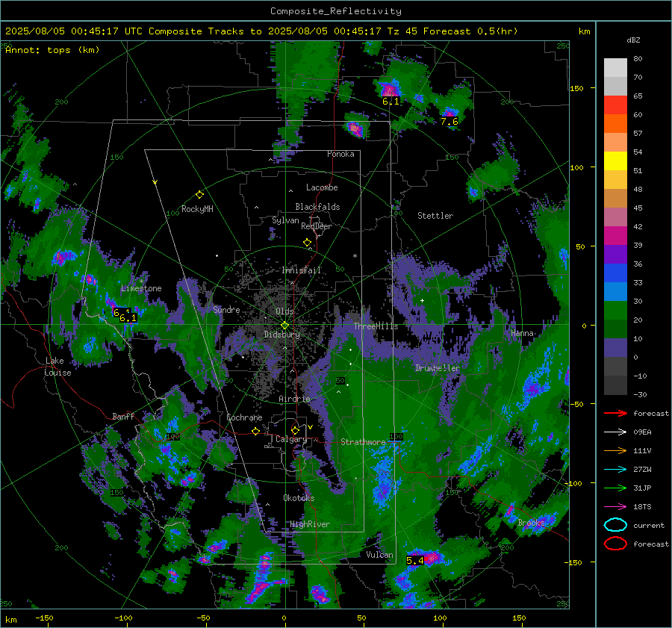
Task: Click the white 09EA track arrow
Action: click(615, 432)
